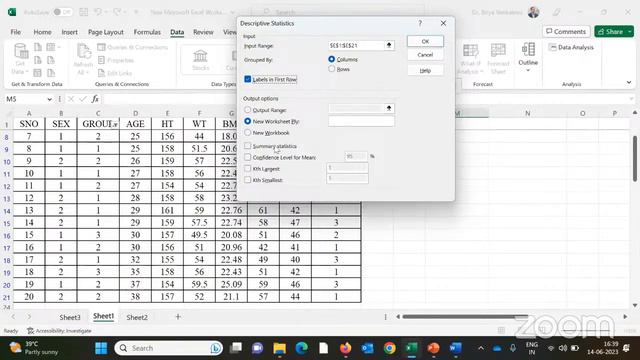The height and width of the screenshot is (360, 640).
Task: Open the Review tab
Action: click(203, 32)
